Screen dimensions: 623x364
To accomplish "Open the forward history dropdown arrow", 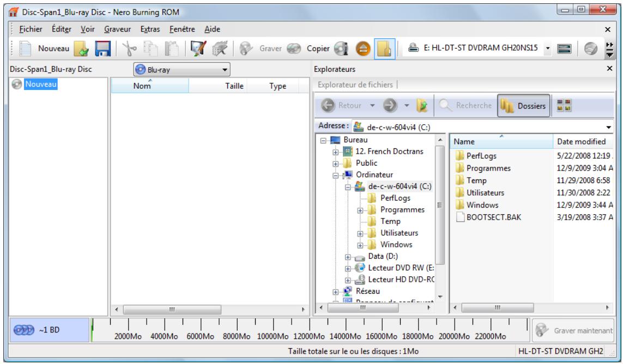I will [x=407, y=105].
